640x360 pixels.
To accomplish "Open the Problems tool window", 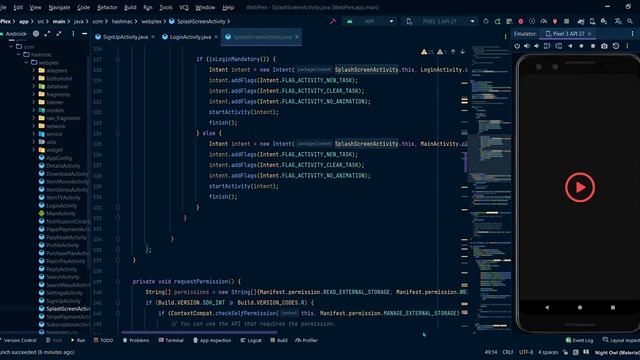I will coord(136,340).
